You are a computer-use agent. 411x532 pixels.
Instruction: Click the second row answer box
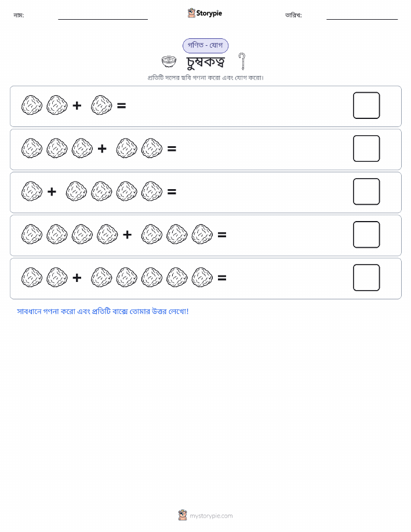click(366, 149)
